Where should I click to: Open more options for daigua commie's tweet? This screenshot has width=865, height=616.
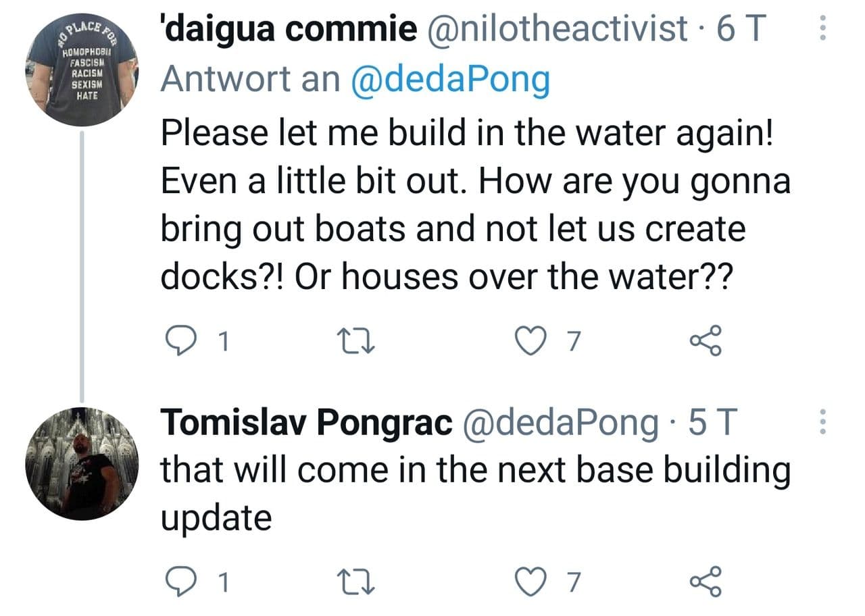[x=822, y=29]
